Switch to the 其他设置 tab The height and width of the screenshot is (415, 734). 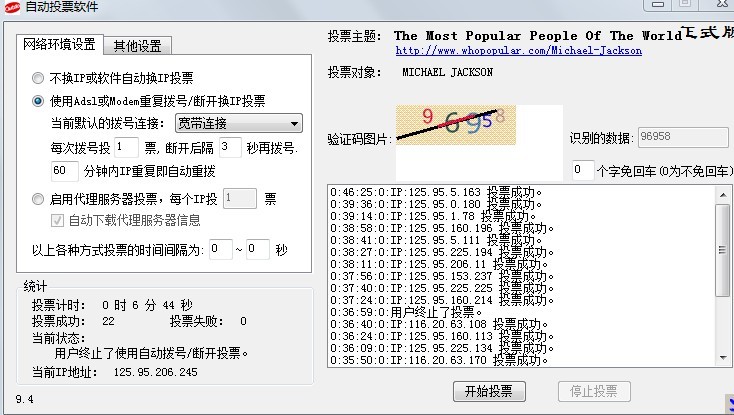(x=140, y=46)
